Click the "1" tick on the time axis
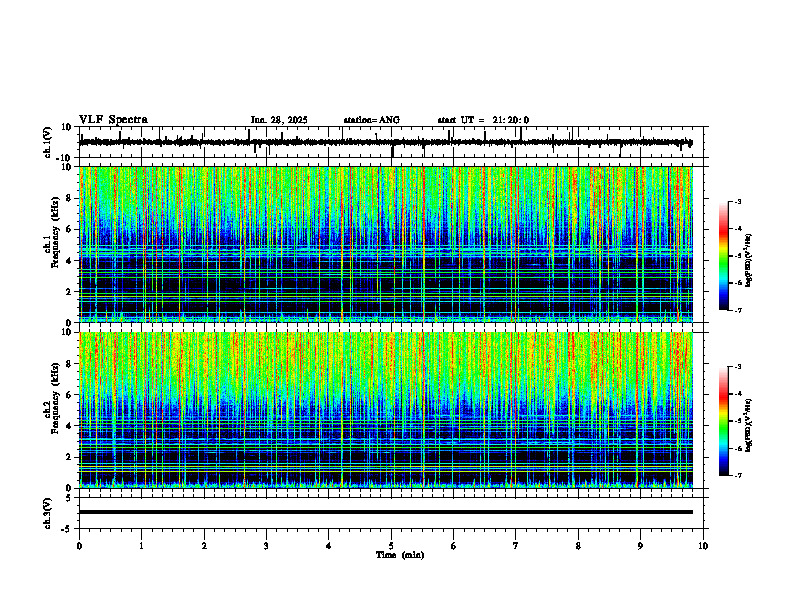This screenshot has width=792, height=612. tap(142, 546)
